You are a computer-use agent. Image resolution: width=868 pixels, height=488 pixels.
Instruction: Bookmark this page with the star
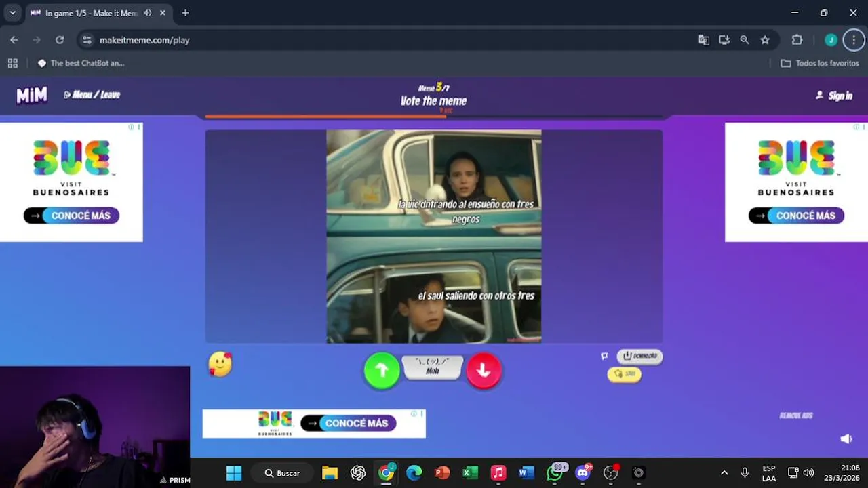pos(765,40)
